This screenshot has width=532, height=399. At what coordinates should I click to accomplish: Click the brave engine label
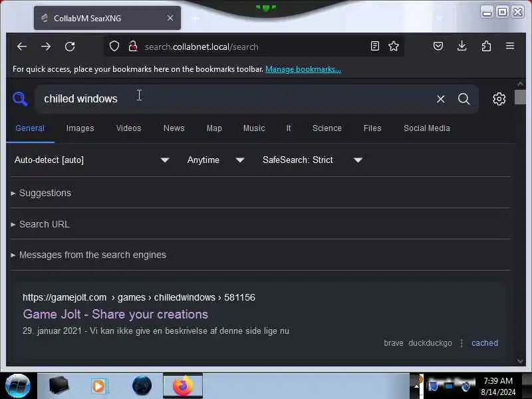[394, 343]
